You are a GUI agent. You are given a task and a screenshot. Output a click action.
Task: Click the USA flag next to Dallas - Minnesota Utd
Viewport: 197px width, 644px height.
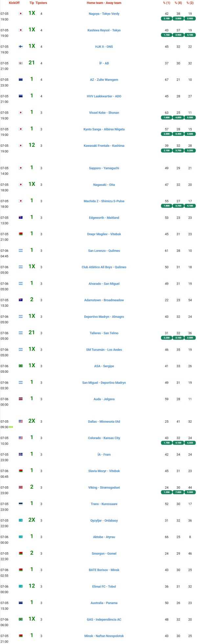[x=21, y=421]
